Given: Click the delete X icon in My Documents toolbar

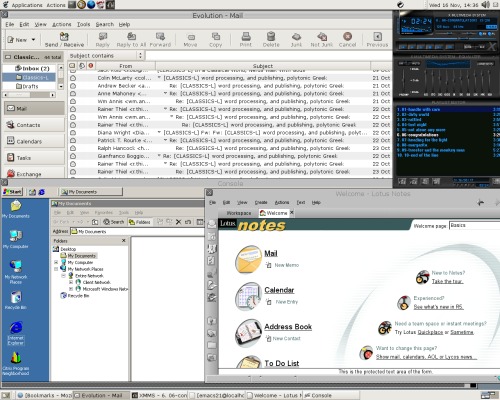Looking at the screenshot, I should tap(178, 222).
